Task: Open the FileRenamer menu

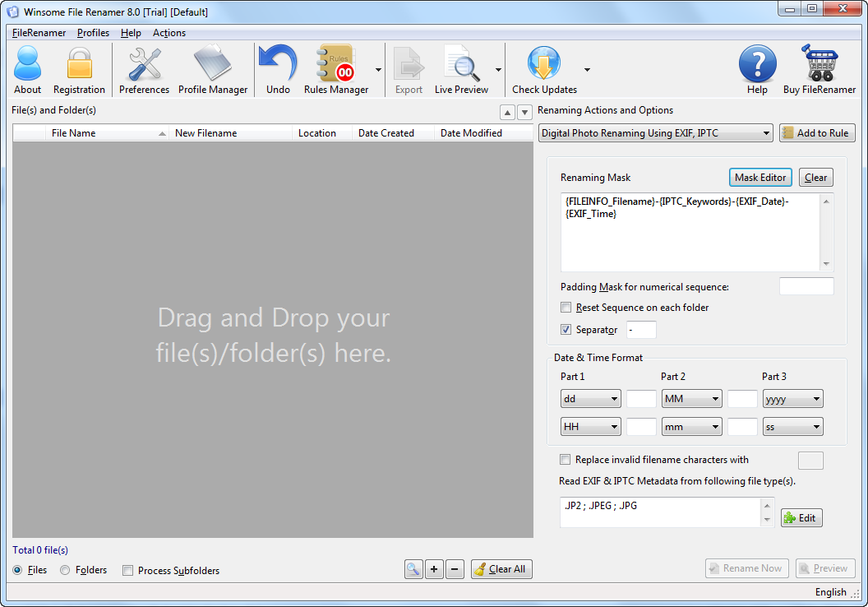Action: pyautogui.click(x=39, y=33)
